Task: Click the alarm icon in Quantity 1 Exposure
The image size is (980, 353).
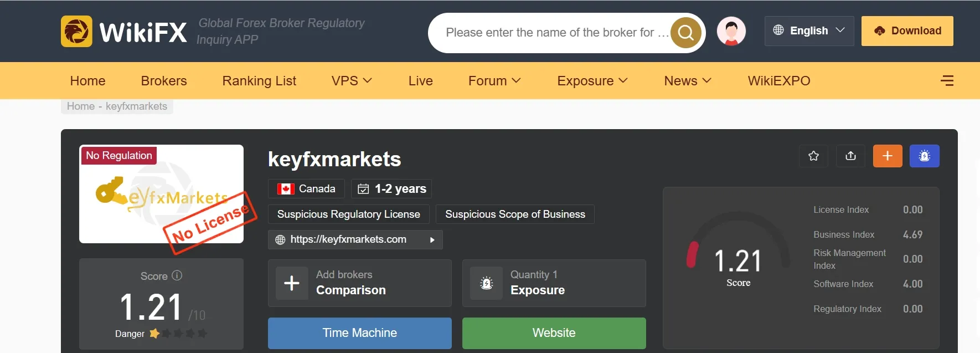Action: pyautogui.click(x=486, y=283)
